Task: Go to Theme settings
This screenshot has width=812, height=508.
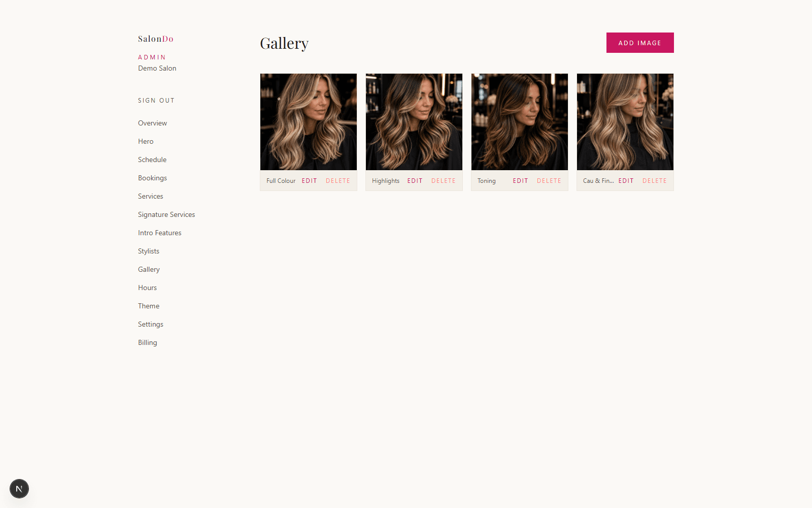Action: 149,306
